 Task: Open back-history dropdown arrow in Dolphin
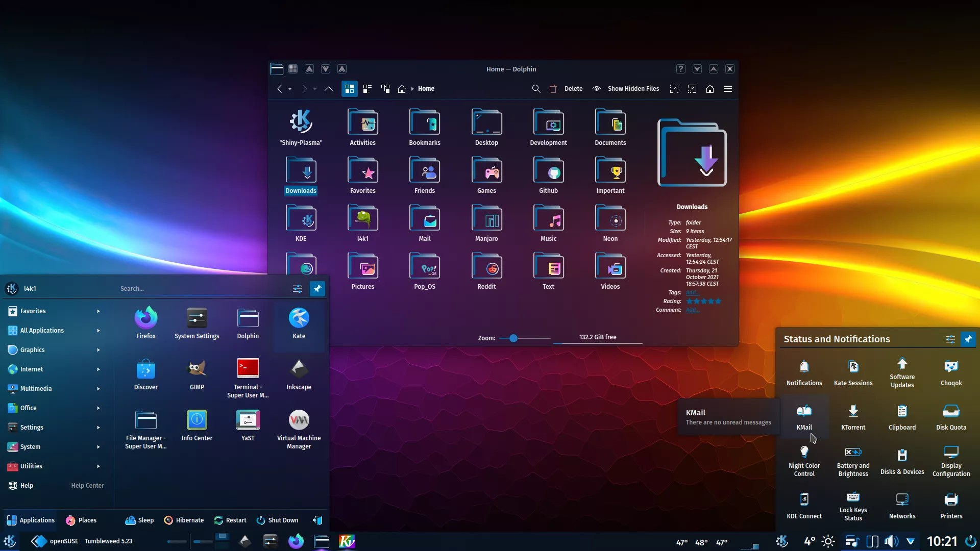pyautogui.click(x=290, y=89)
